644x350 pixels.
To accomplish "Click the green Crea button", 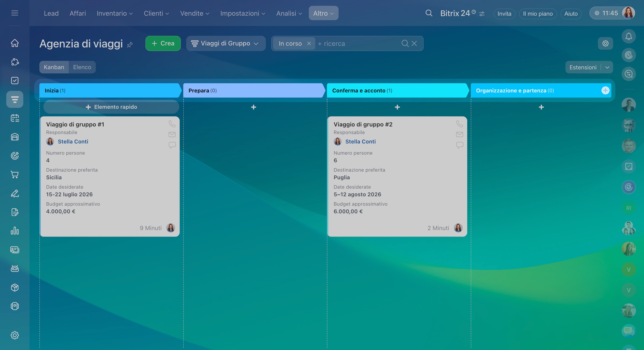I will tap(163, 43).
